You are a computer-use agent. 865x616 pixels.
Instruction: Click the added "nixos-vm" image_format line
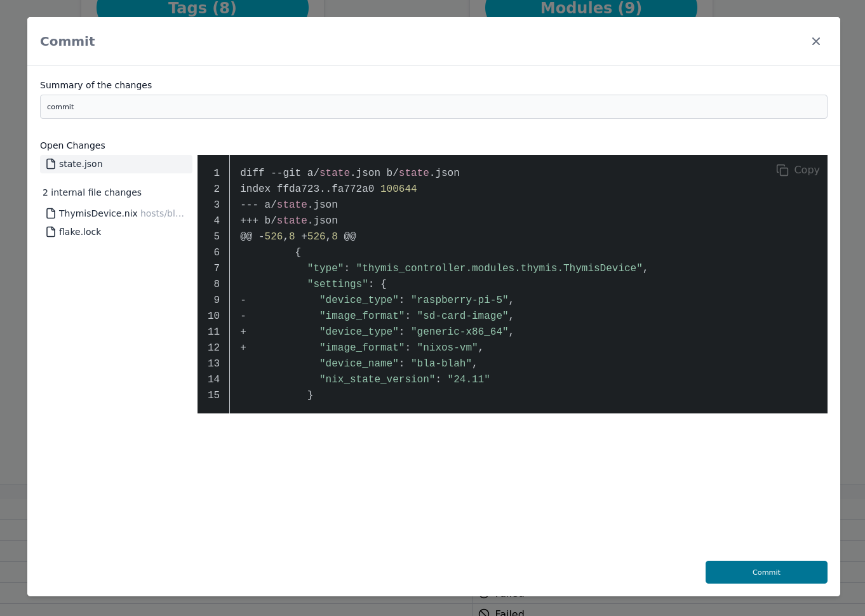click(x=362, y=347)
